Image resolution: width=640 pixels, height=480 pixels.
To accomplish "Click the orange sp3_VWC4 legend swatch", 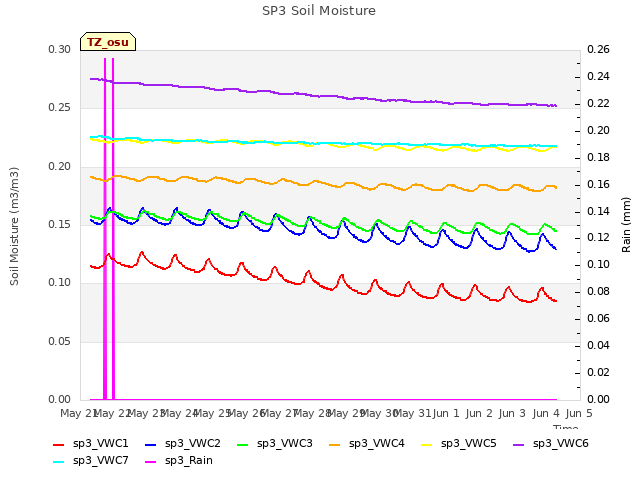I will pyautogui.click(x=335, y=444).
